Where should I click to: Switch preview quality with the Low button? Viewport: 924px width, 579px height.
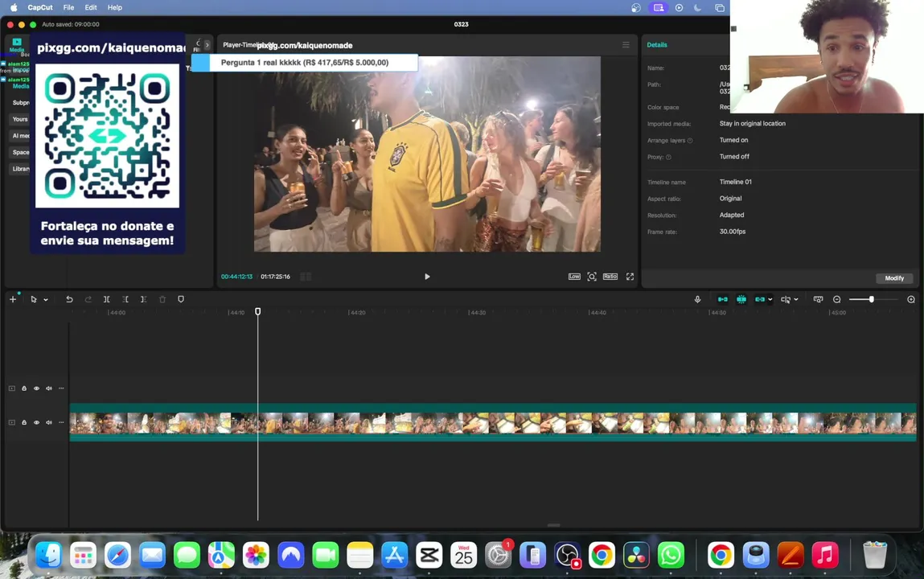[574, 277]
